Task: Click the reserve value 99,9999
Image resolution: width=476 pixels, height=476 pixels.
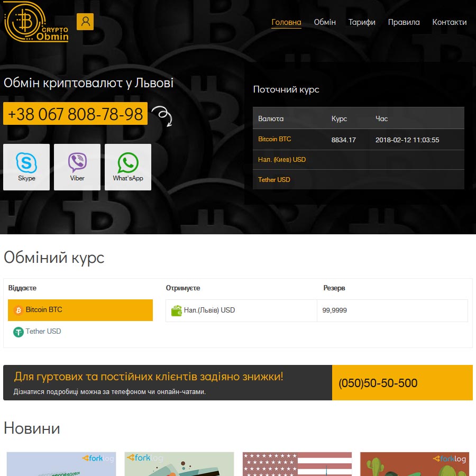Action: pos(334,310)
